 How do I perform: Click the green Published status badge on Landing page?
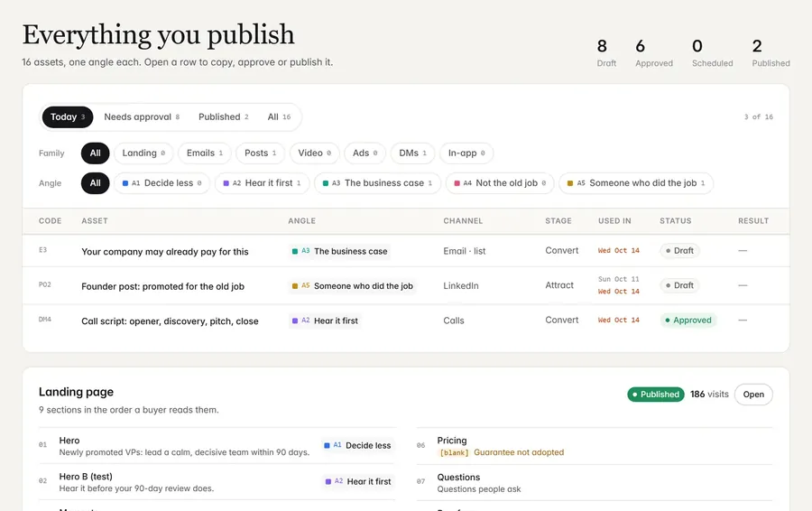[656, 395]
